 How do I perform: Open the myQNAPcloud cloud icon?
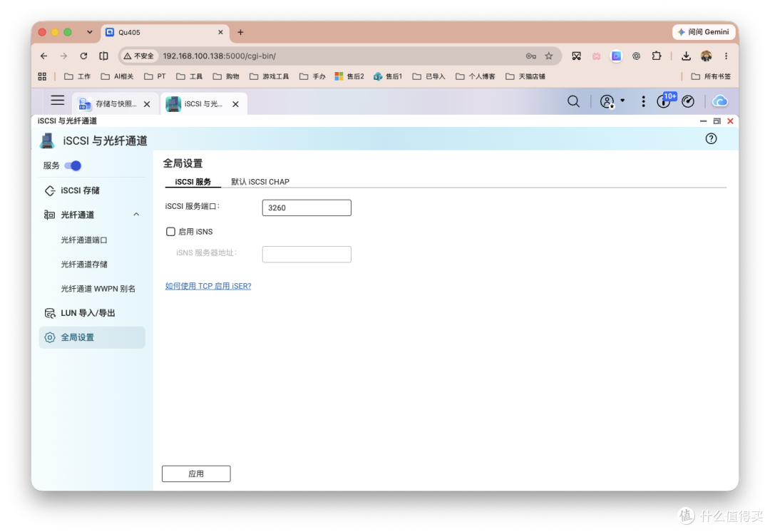pyautogui.click(x=720, y=102)
